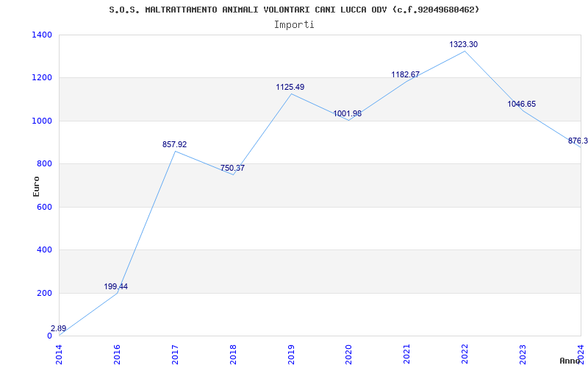Image resolution: width=588 pixels, height=368 pixels.
Task: Select data label 750.37
Action: pos(232,169)
